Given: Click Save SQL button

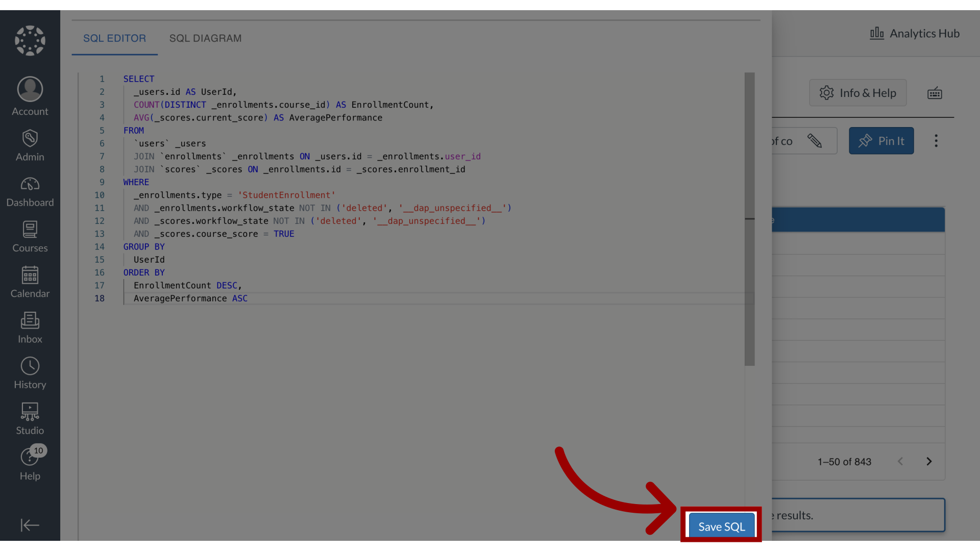Looking at the screenshot, I should point(721,525).
